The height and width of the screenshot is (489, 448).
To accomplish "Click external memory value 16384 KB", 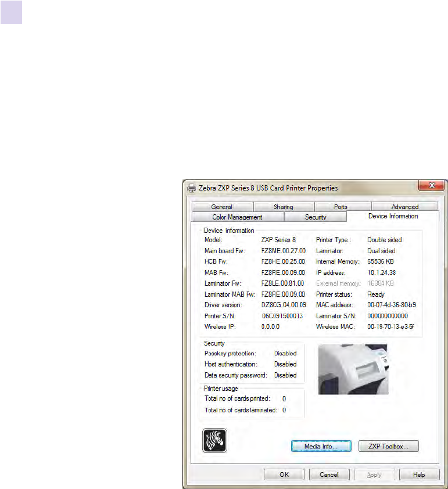I will [381, 283].
